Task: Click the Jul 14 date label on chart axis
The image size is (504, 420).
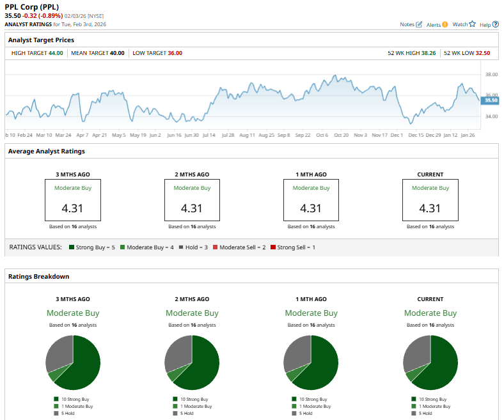Action: pyautogui.click(x=209, y=135)
